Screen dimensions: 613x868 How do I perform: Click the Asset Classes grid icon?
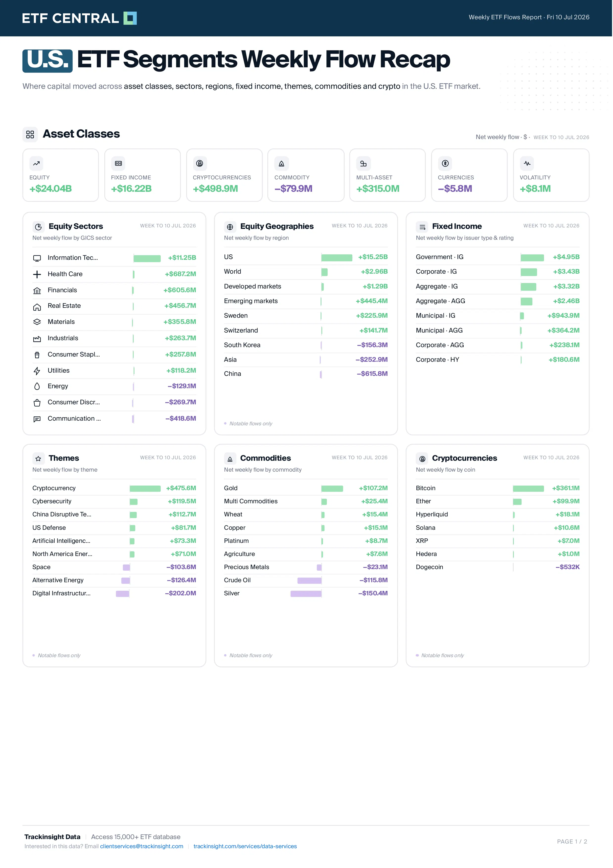30,134
